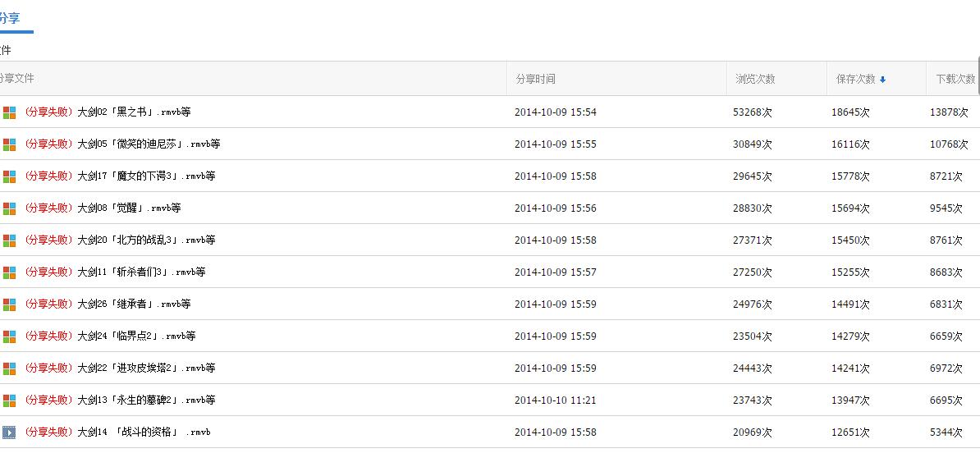
Task: Select the row dated 2014-10-10 11:21
Action: 555,400
